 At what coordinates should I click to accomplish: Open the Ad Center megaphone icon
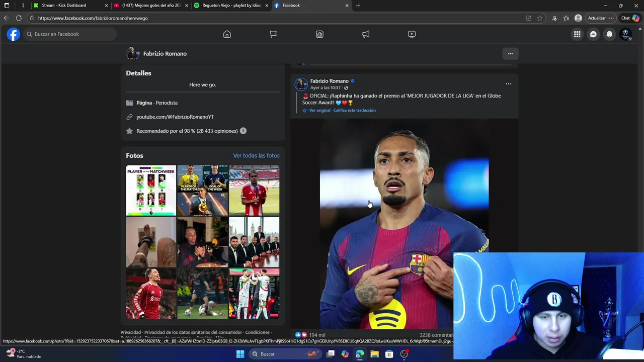point(366,34)
